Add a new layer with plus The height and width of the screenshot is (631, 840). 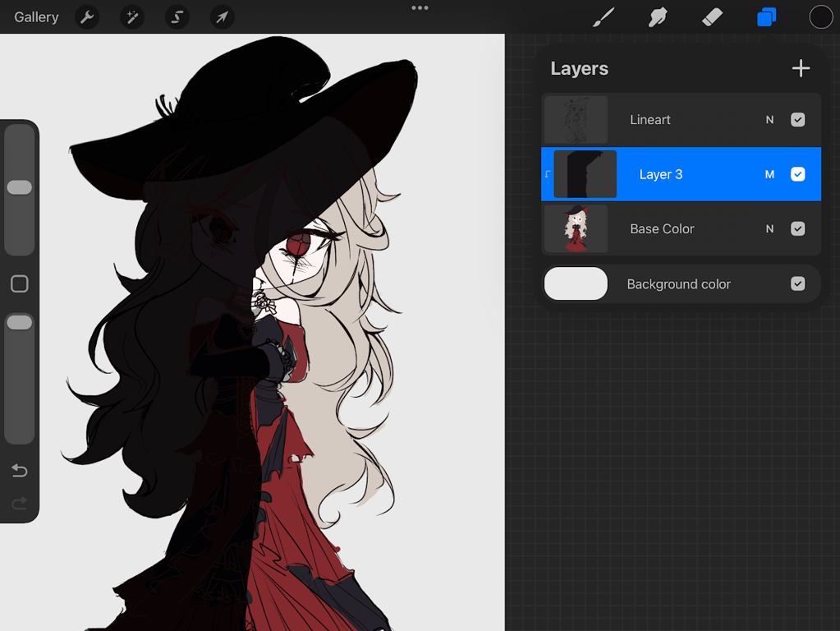click(x=801, y=69)
